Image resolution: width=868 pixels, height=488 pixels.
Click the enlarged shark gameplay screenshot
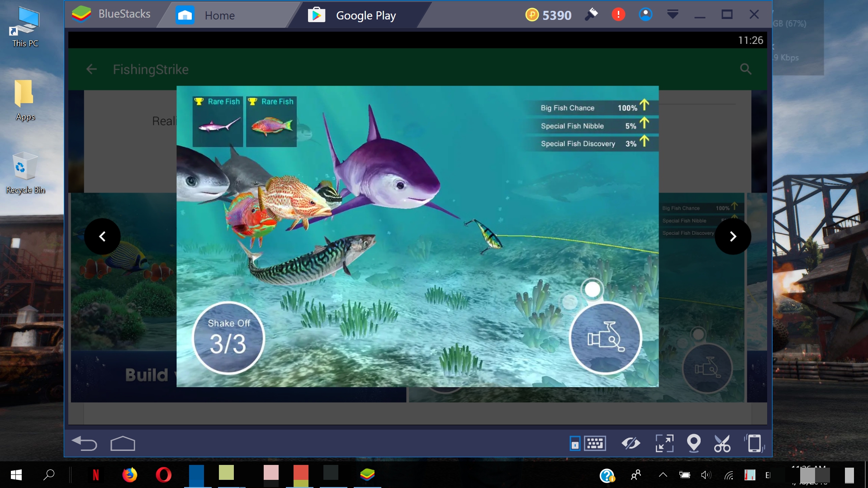tap(417, 237)
